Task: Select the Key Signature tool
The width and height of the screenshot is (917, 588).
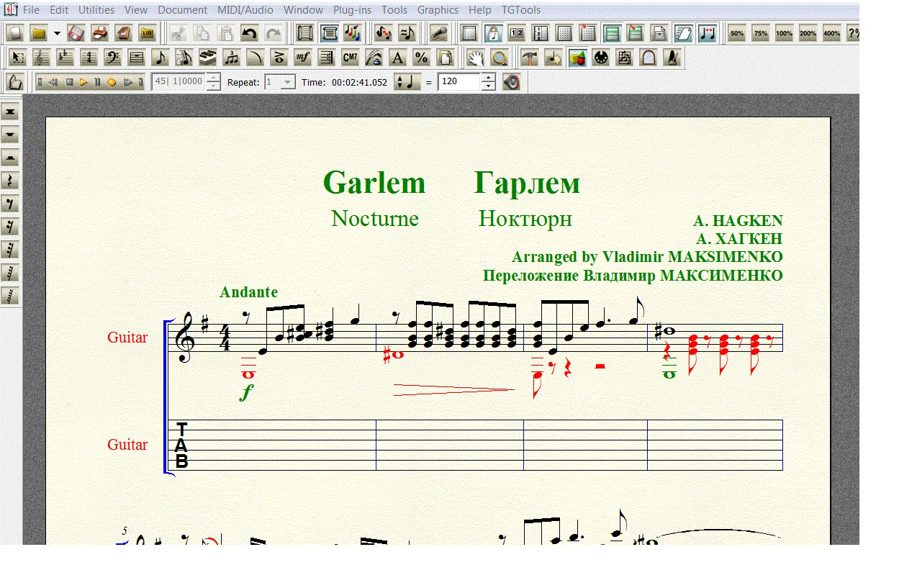Action: [65, 58]
